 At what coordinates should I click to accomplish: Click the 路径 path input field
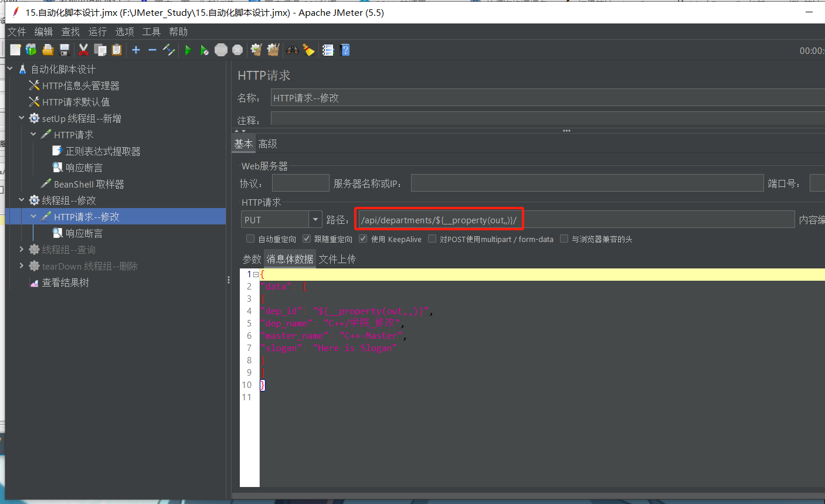pyautogui.click(x=576, y=220)
